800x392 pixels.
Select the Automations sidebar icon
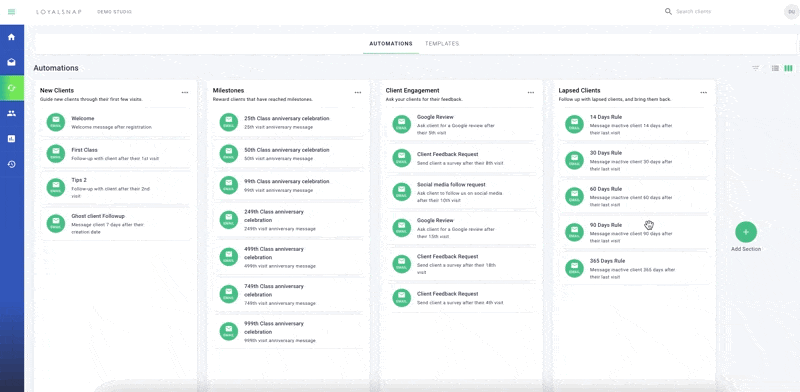pos(12,88)
